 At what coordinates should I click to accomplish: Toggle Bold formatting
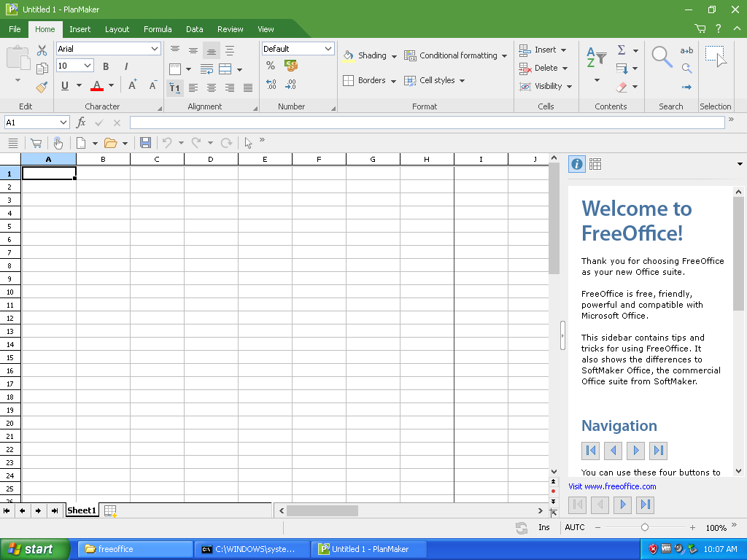[106, 66]
